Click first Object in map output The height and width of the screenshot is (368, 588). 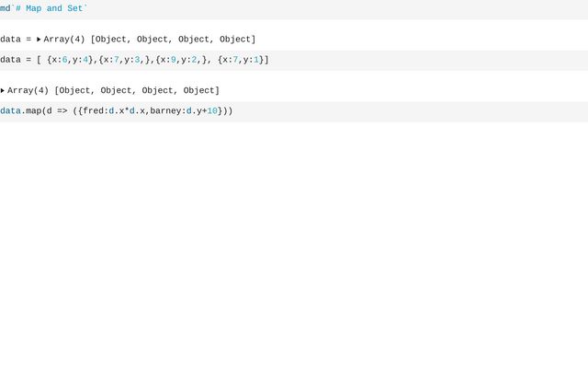(74, 90)
